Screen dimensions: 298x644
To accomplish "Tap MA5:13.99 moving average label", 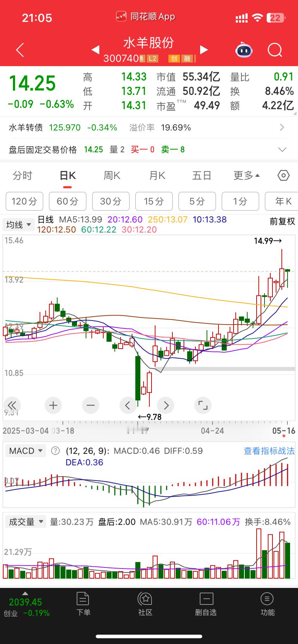I will pyautogui.click(x=81, y=219).
